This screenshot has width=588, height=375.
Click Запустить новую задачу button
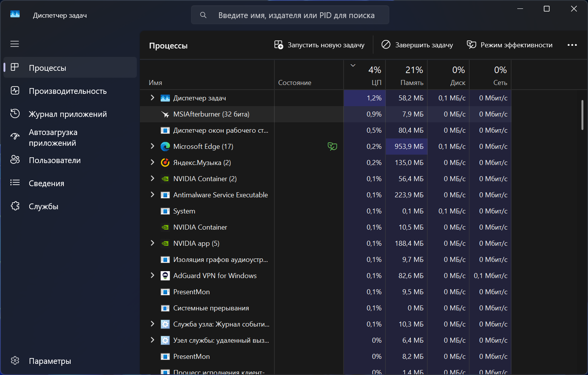(319, 45)
